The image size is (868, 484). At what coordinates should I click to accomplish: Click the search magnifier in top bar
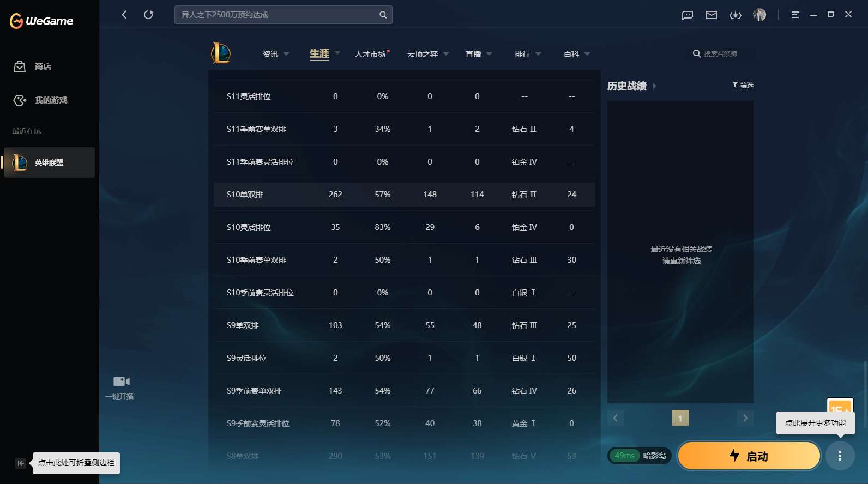[383, 15]
